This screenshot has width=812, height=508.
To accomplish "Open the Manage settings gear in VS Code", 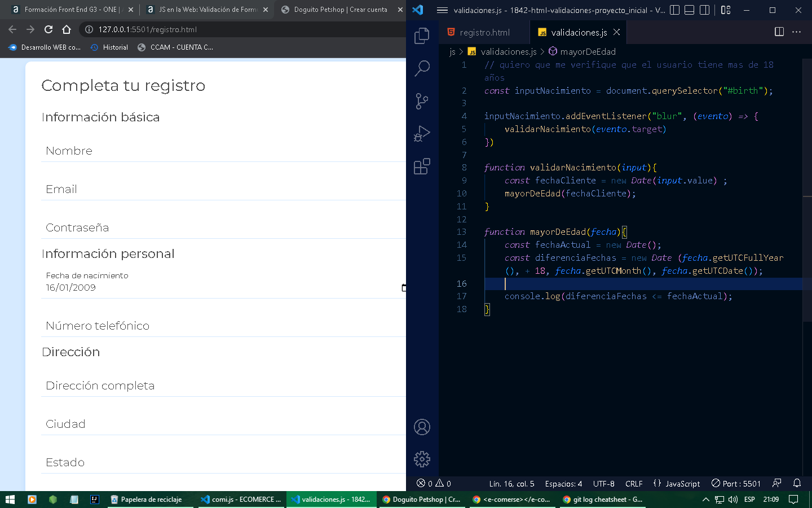I will [422, 459].
